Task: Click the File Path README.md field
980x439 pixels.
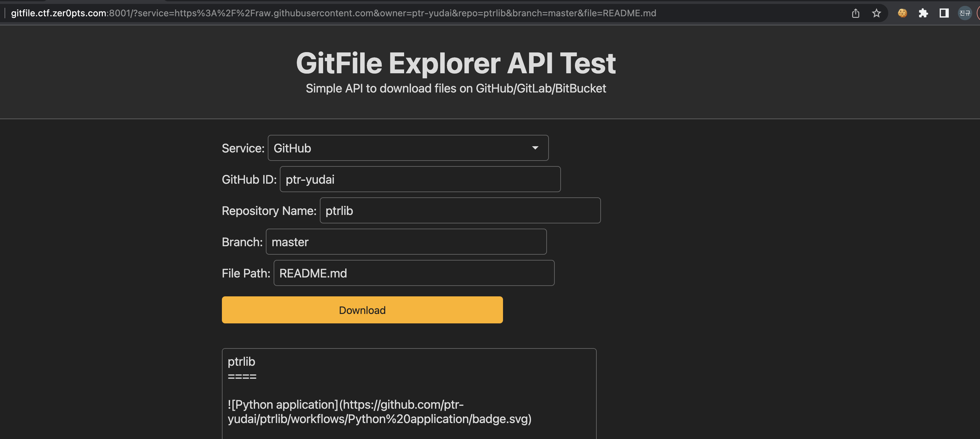Action: 414,273
